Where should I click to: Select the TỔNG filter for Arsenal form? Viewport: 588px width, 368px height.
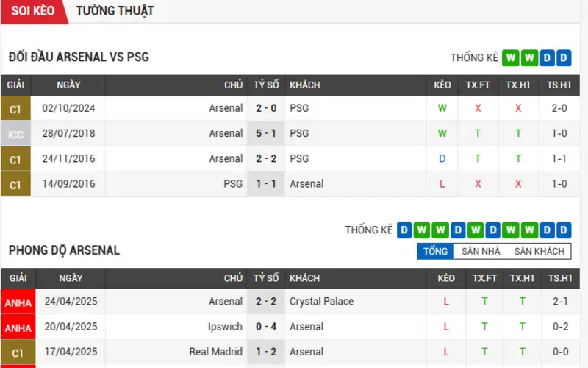click(x=435, y=251)
